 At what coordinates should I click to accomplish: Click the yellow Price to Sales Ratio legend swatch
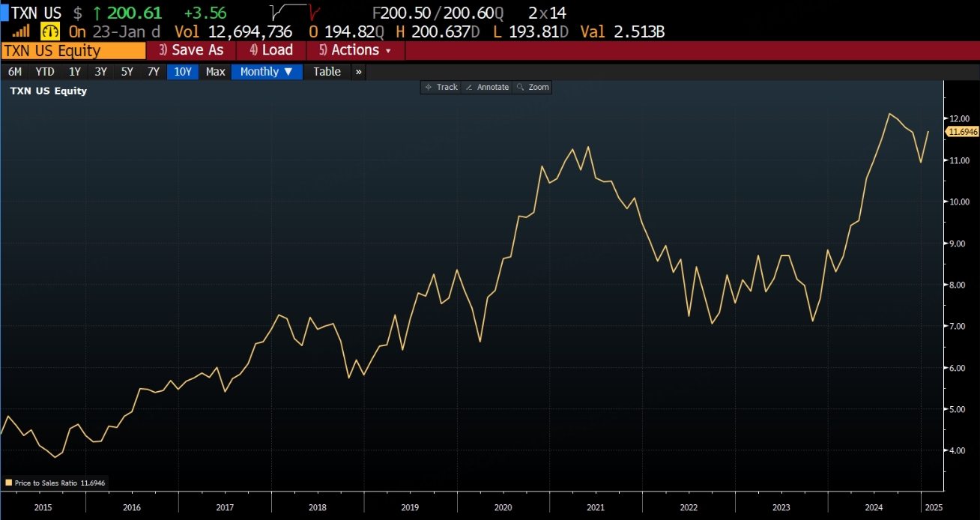point(8,483)
